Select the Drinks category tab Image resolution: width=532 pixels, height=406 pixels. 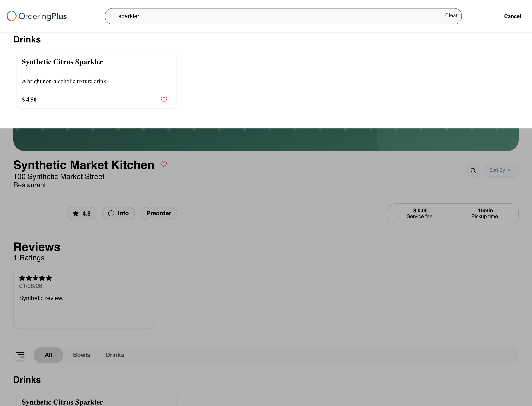tap(115, 355)
